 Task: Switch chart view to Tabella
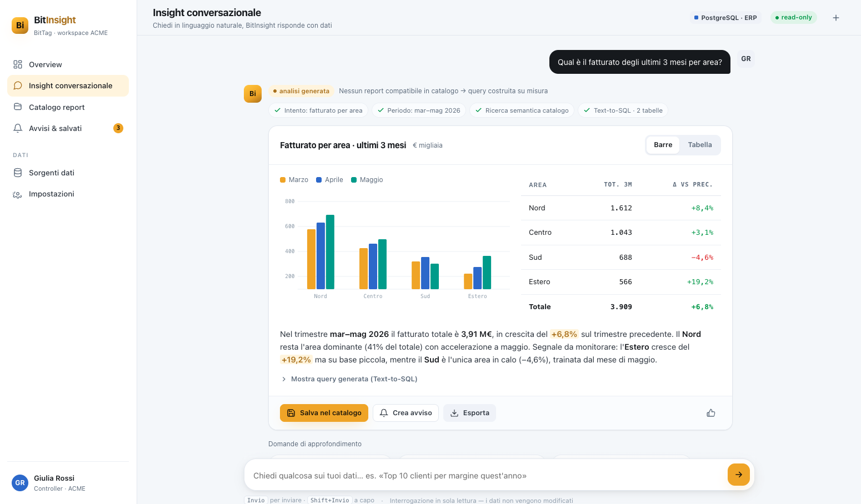tap(700, 145)
